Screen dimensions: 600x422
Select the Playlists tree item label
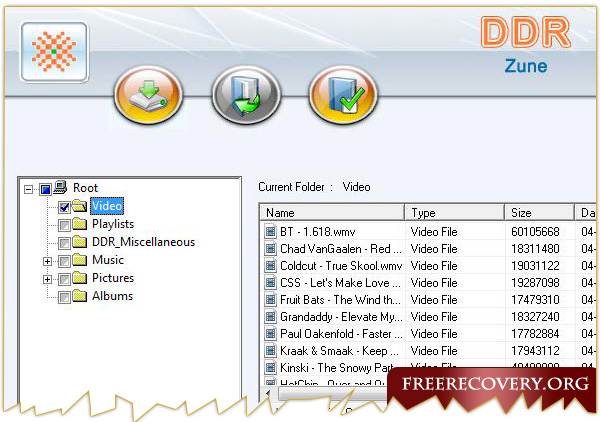pos(113,224)
